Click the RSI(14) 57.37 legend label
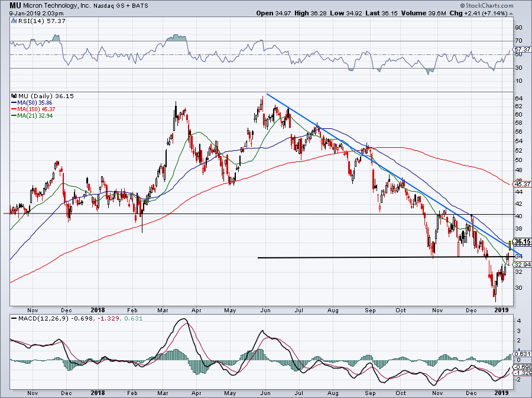Image resolution: width=532 pixels, height=398 pixels. tap(42, 21)
